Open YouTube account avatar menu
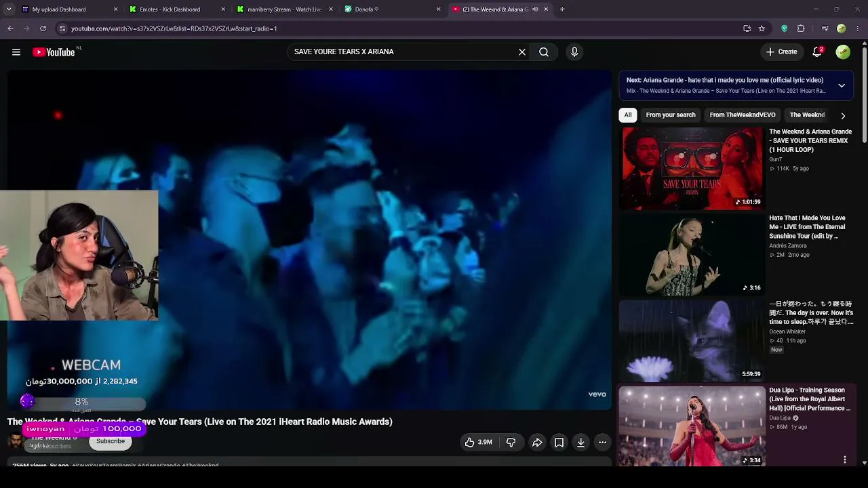Viewport: 868px width, 488px height. (x=843, y=52)
